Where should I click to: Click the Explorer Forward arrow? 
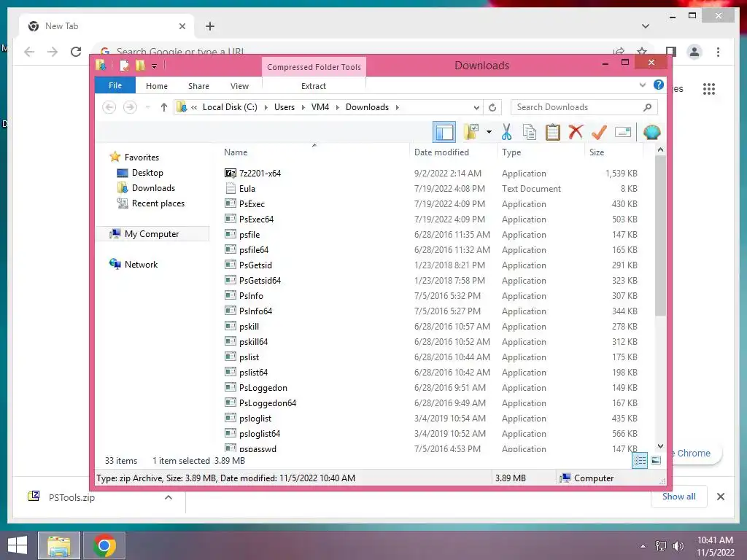[130, 107]
